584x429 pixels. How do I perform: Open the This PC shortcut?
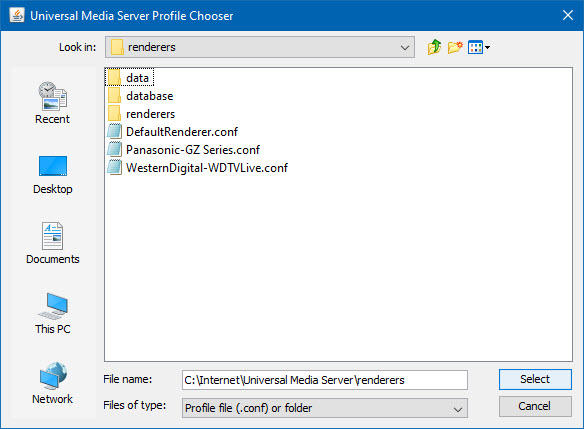click(53, 314)
